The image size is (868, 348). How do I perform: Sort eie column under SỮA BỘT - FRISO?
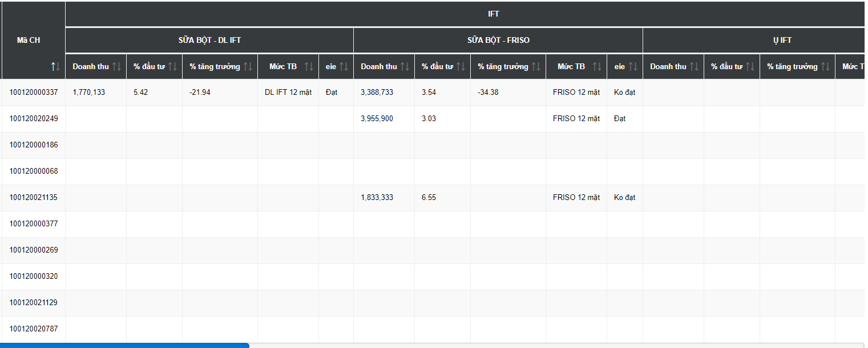(x=633, y=67)
